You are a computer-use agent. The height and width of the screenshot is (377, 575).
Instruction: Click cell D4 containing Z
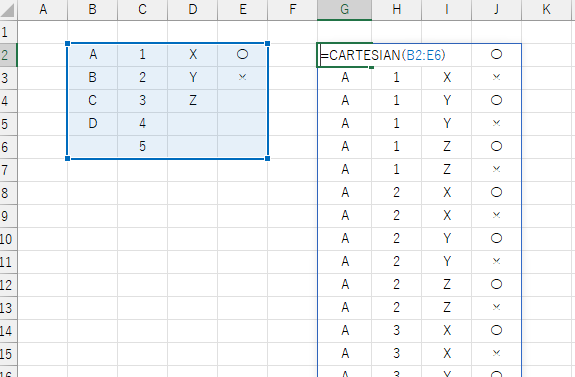[193, 101]
